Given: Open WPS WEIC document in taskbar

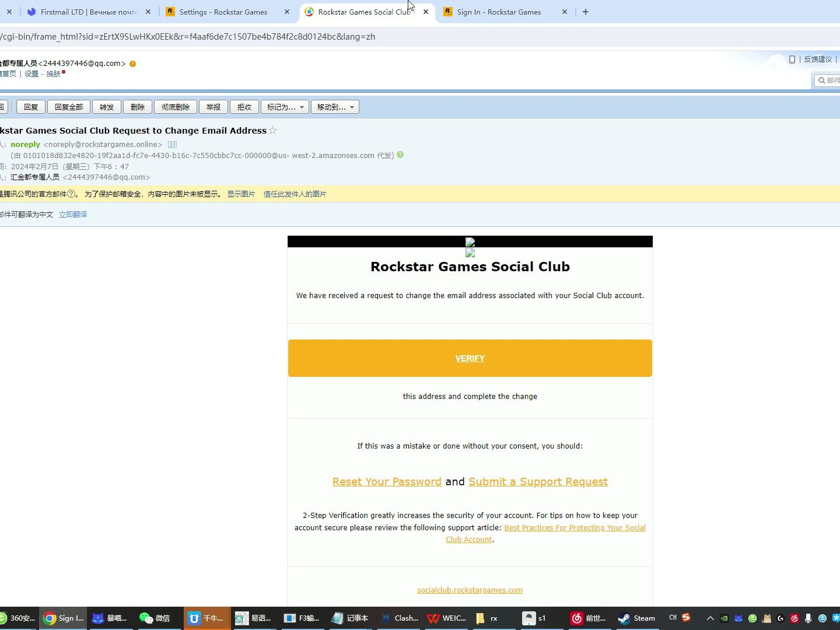Looking at the screenshot, I should 447,618.
